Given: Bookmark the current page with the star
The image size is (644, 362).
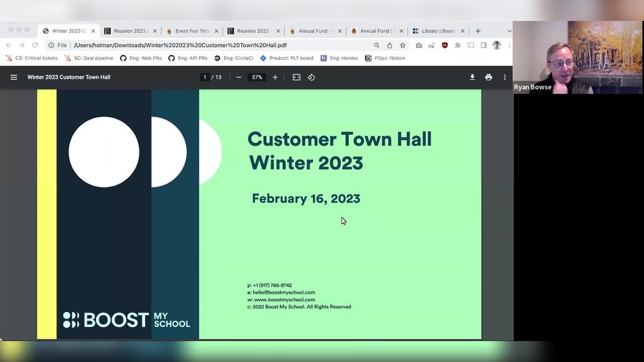Looking at the screenshot, I should 403,45.
